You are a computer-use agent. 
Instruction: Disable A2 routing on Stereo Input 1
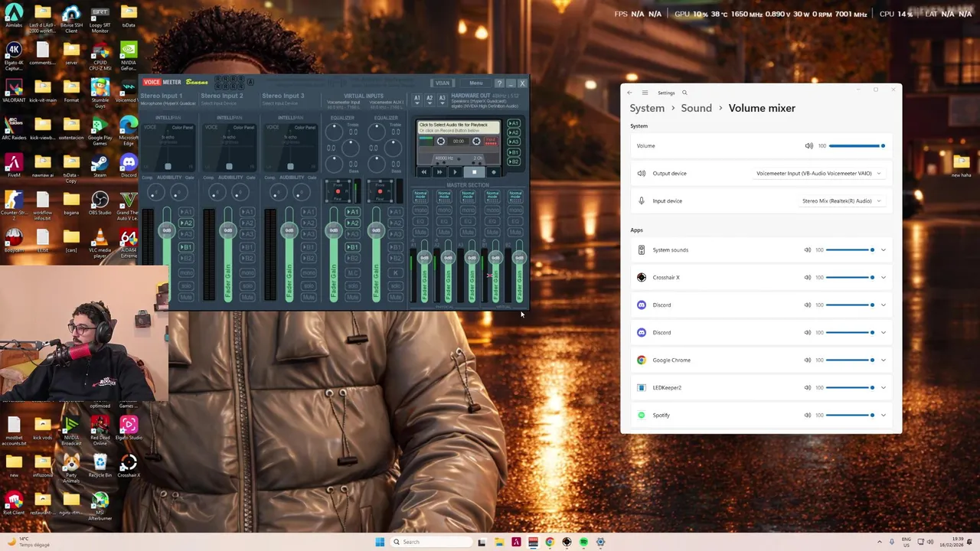pyautogui.click(x=186, y=223)
